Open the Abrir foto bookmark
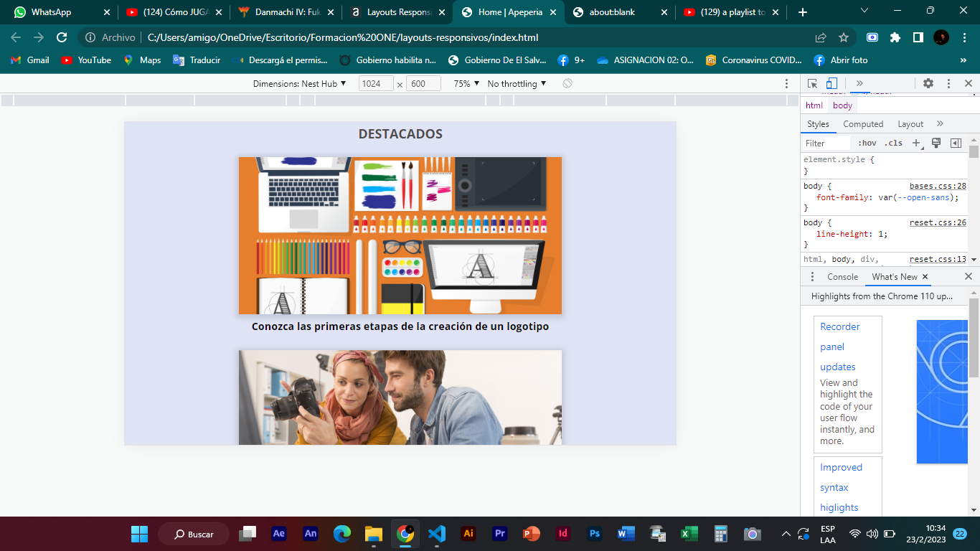 click(x=840, y=60)
